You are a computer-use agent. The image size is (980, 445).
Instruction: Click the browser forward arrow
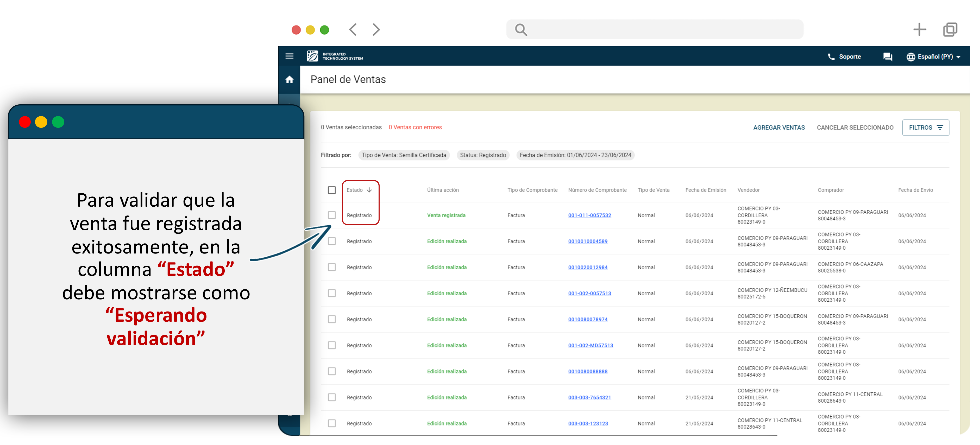pyautogui.click(x=376, y=30)
